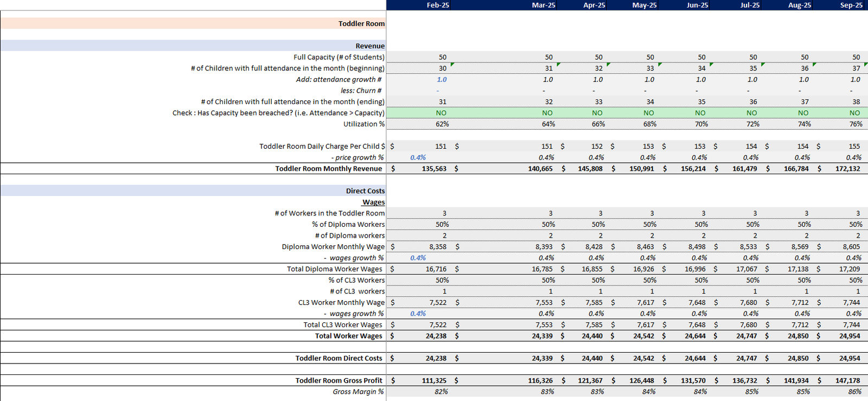The width and height of the screenshot is (868, 401).
Task: Select May-25 gross margin 84% cell
Action: coord(649,391)
